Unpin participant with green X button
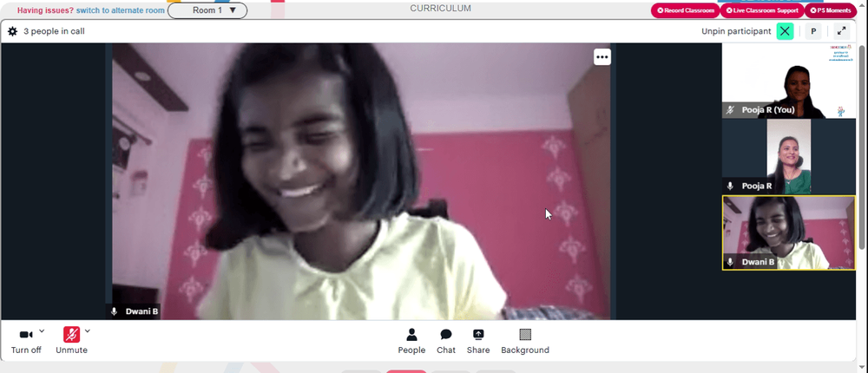 point(785,31)
